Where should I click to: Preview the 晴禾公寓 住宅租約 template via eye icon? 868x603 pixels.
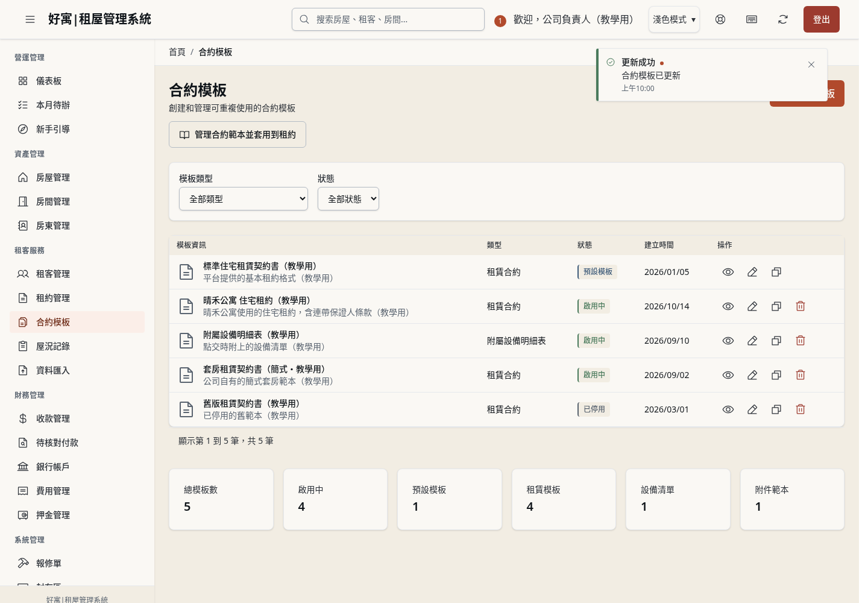(728, 306)
